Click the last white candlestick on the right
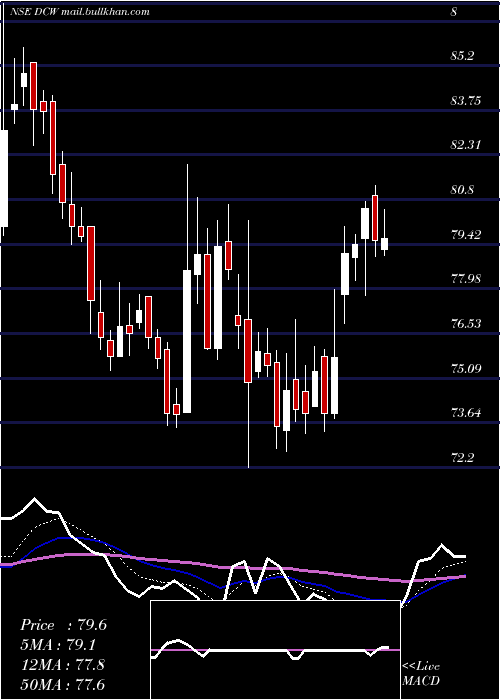The height and width of the screenshot is (700, 500). coord(384,244)
